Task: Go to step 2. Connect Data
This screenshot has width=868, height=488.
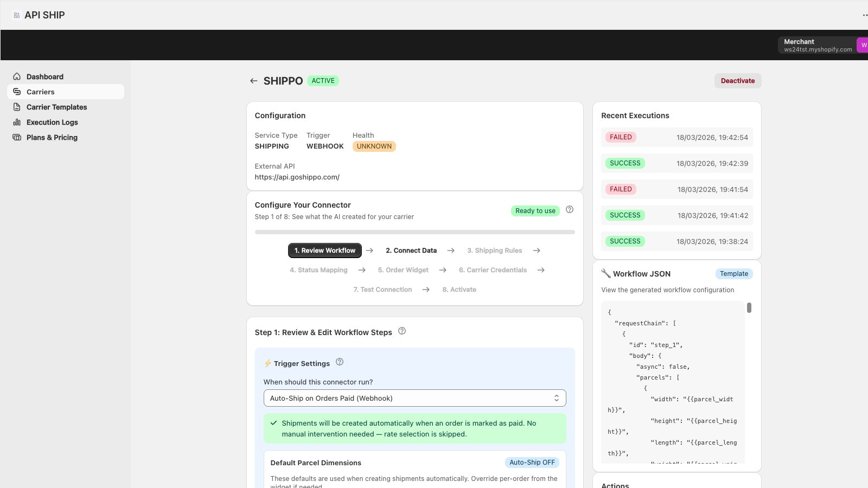Action: 411,251
